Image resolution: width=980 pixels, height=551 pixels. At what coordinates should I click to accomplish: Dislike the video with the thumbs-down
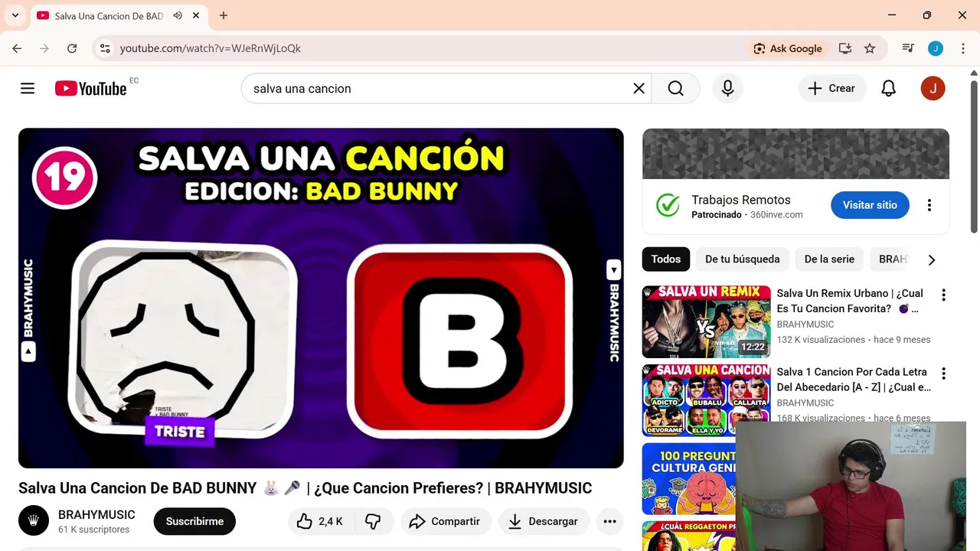coord(373,521)
